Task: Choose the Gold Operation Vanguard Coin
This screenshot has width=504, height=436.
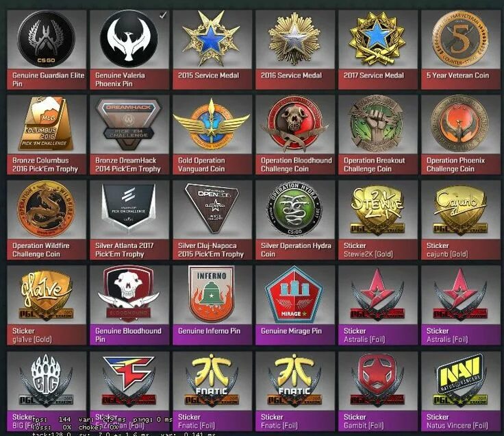Action: [x=212, y=134]
